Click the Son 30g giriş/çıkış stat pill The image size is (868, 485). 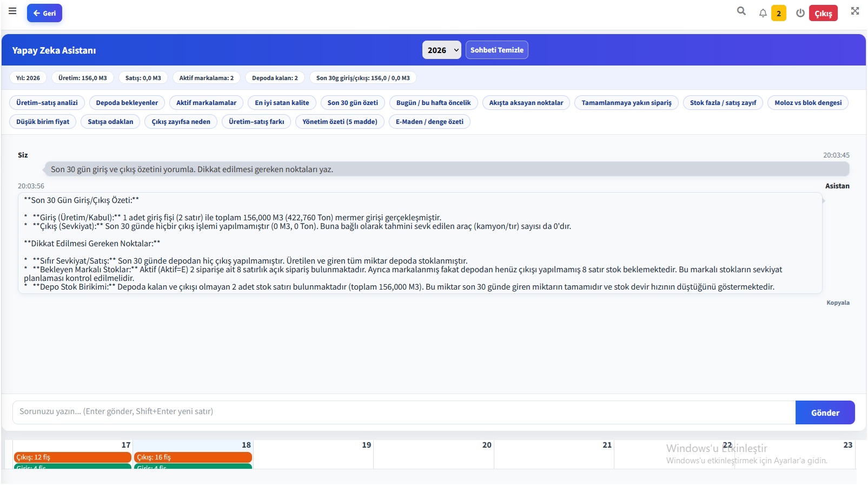tap(363, 78)
